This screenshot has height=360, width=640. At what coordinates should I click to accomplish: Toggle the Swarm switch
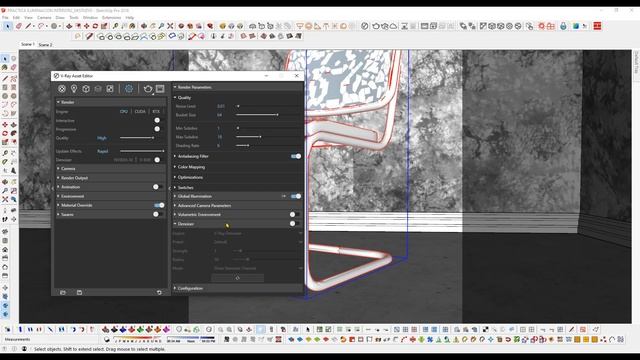pyautogui.click(x=157, y=214)
